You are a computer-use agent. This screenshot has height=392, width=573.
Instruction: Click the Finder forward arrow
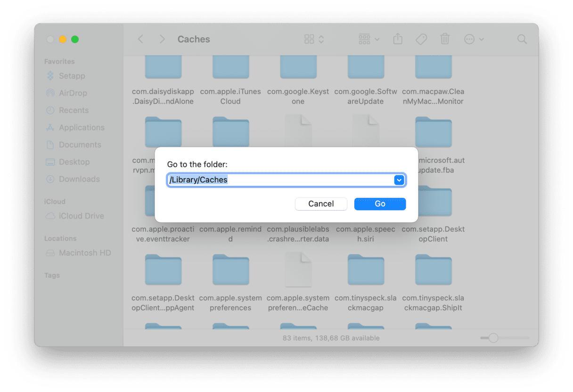tap(162, 39)
